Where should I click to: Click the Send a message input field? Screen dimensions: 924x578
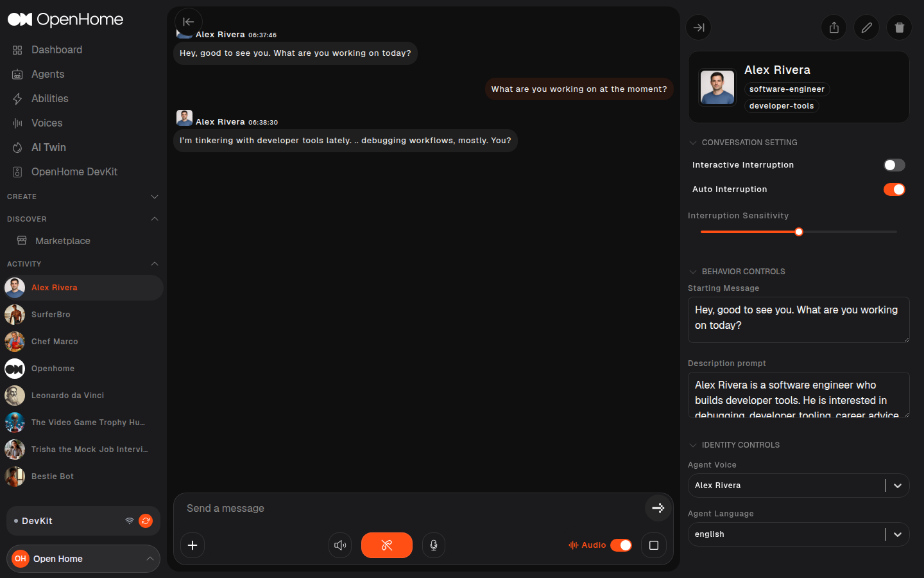click(411, 508)
